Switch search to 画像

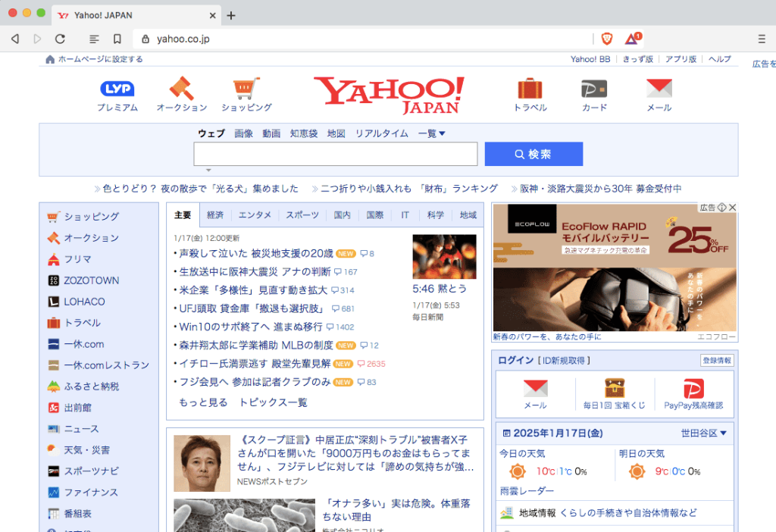(243, 133)
